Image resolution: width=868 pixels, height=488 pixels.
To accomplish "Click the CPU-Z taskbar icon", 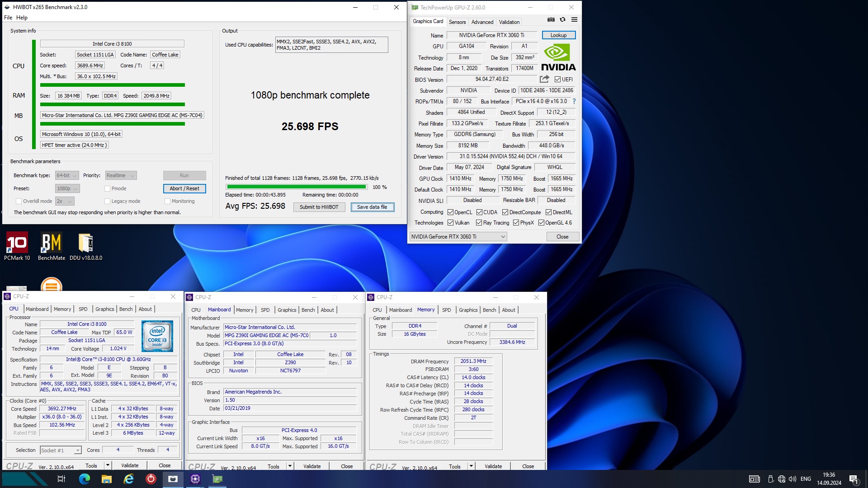I will click(x=195, y=479).
